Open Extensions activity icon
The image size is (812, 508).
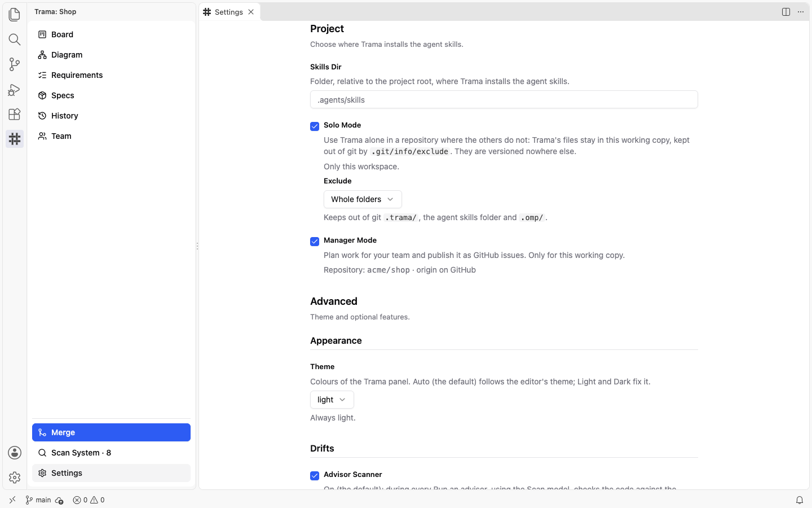15,114
